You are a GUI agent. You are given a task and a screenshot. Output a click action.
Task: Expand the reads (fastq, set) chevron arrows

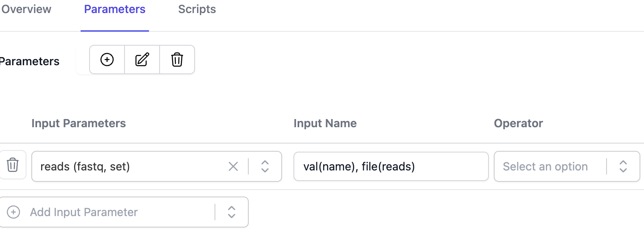(x=265, y=166)
